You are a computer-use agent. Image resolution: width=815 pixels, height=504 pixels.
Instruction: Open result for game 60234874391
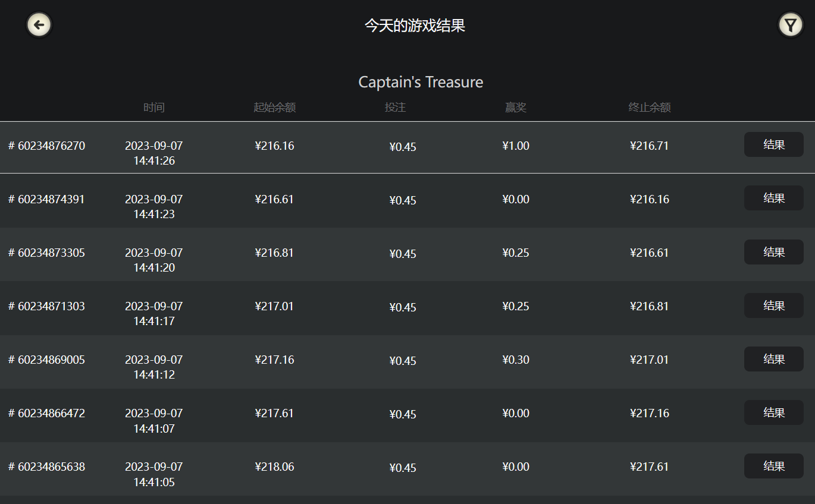point(773,198)
